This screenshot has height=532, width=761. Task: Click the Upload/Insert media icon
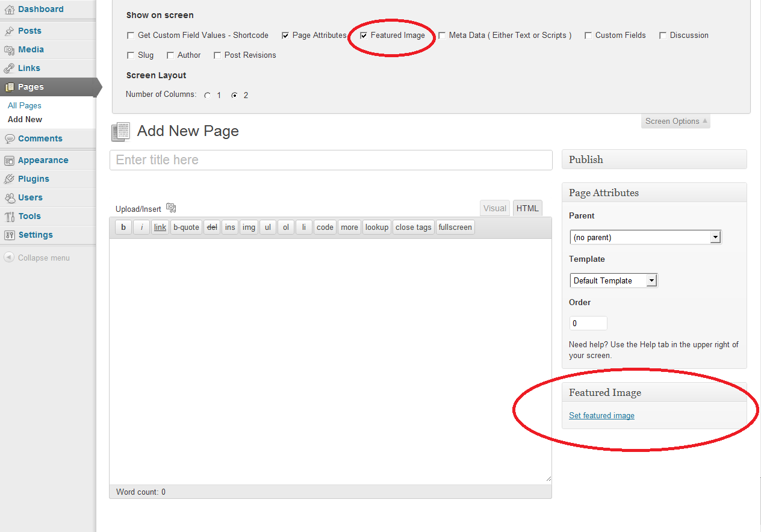click(171, 208)
